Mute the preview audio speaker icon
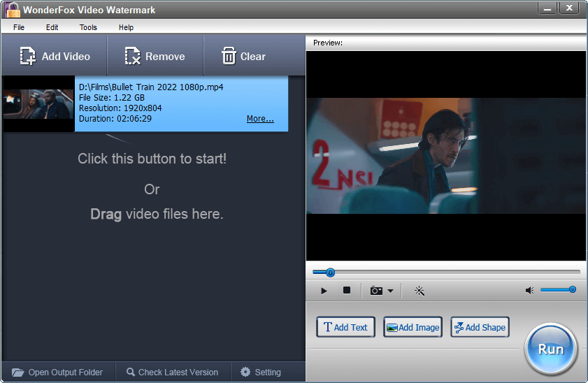 point(529,291)
